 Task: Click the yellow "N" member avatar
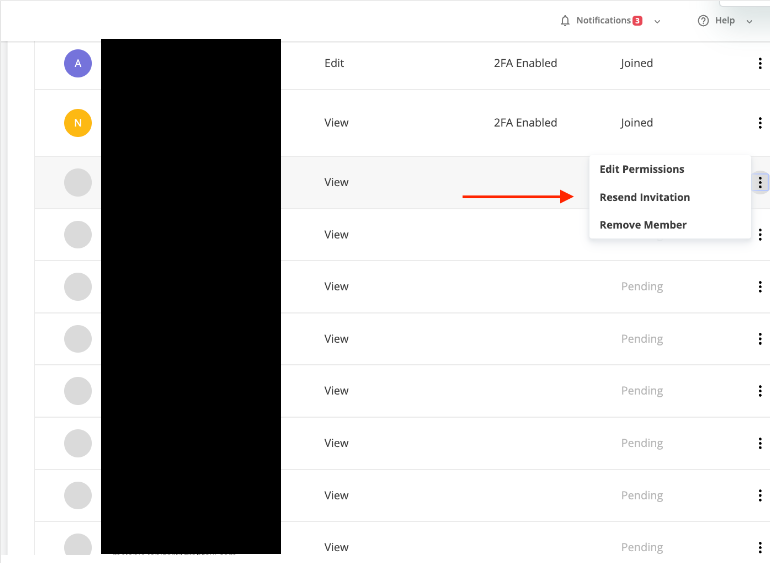[x=78, y=123]
